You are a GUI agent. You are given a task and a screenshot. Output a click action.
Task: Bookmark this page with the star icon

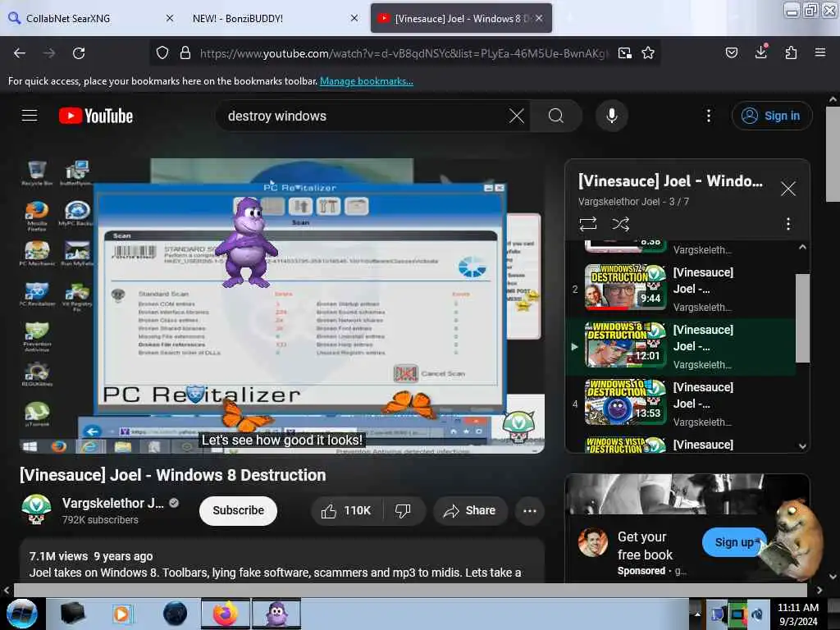coord(648,53)
